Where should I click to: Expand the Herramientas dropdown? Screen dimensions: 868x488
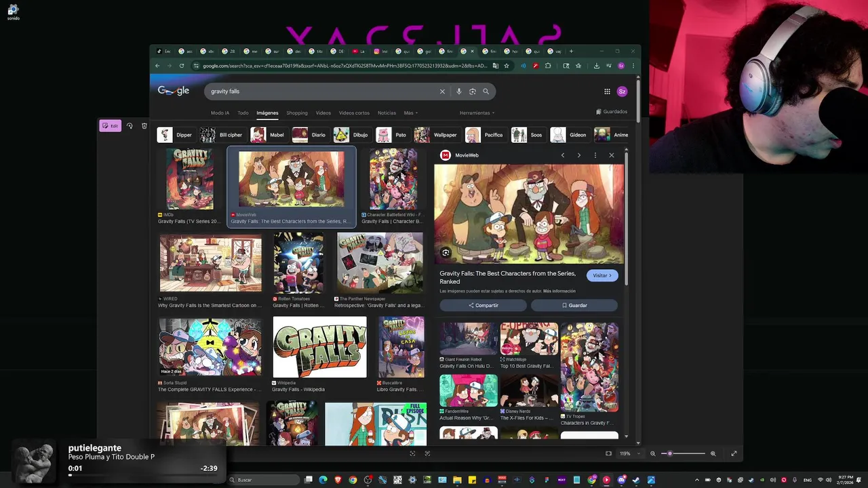click(477, 113)
